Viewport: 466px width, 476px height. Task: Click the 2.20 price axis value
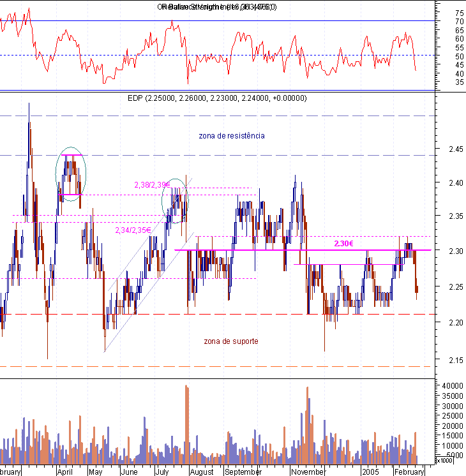(x=456, y=322)
